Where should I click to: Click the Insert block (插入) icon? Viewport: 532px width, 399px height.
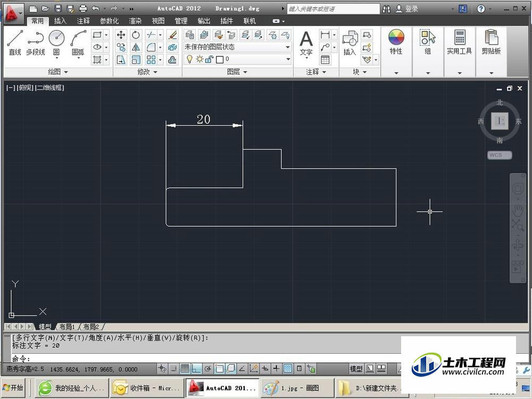[350, 44]
